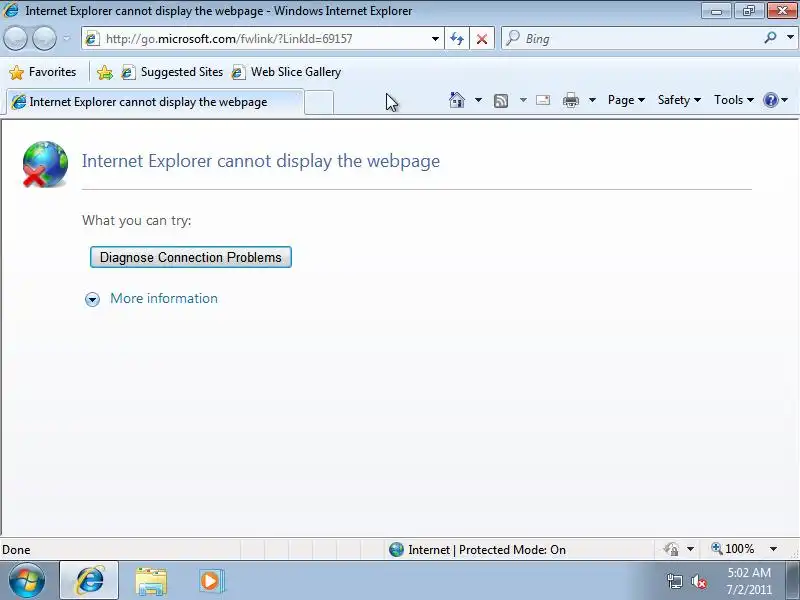Click the Back navigation button

pos(15,39)
